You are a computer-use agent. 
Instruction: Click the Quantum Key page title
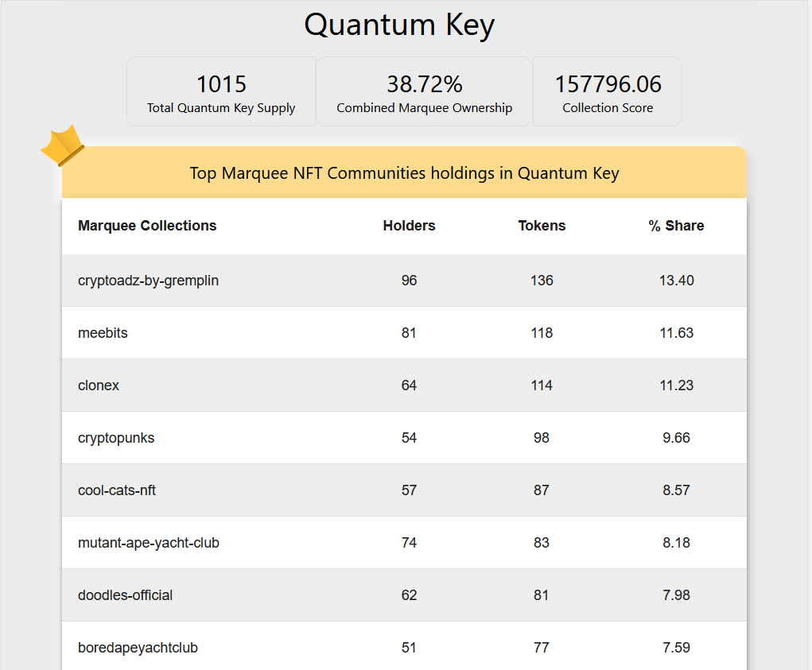pyautogui.click(x=399, y=25)
